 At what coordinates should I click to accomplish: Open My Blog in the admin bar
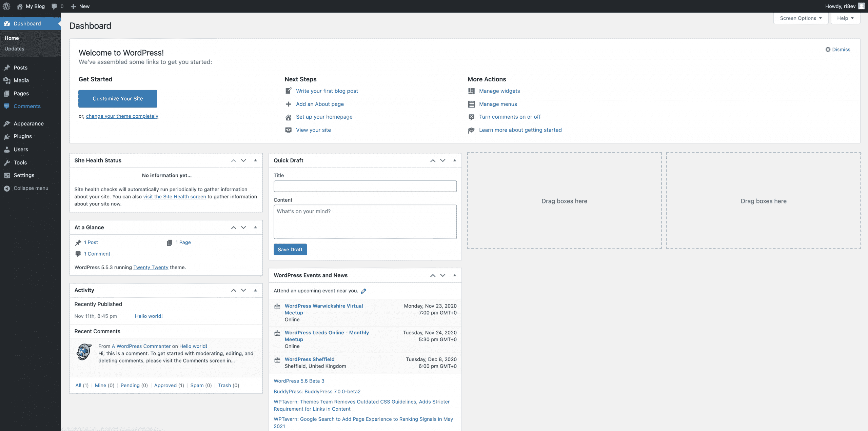(31, 6)
